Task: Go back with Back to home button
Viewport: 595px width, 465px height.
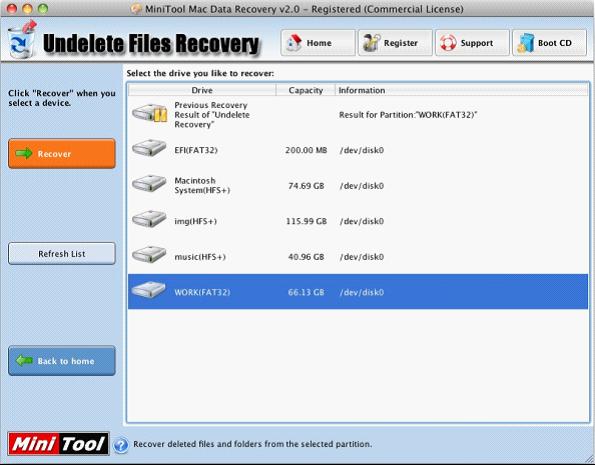Action: click(62, 361)
